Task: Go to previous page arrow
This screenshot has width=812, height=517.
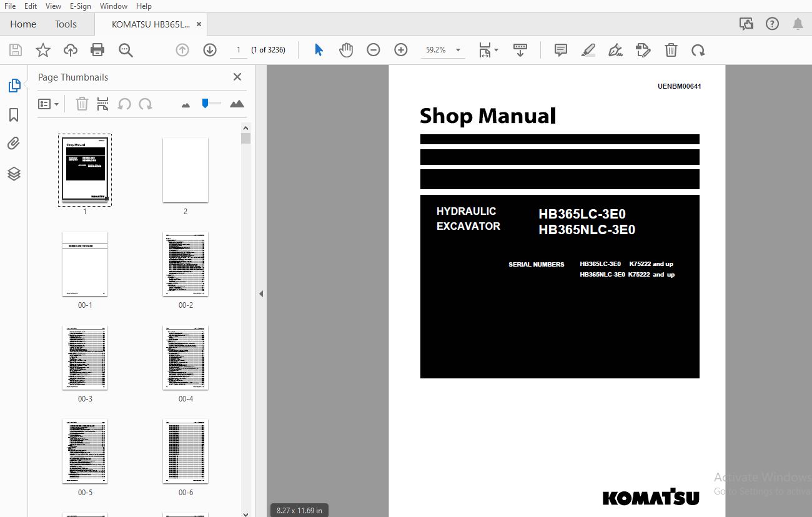Action: [182, 50]
